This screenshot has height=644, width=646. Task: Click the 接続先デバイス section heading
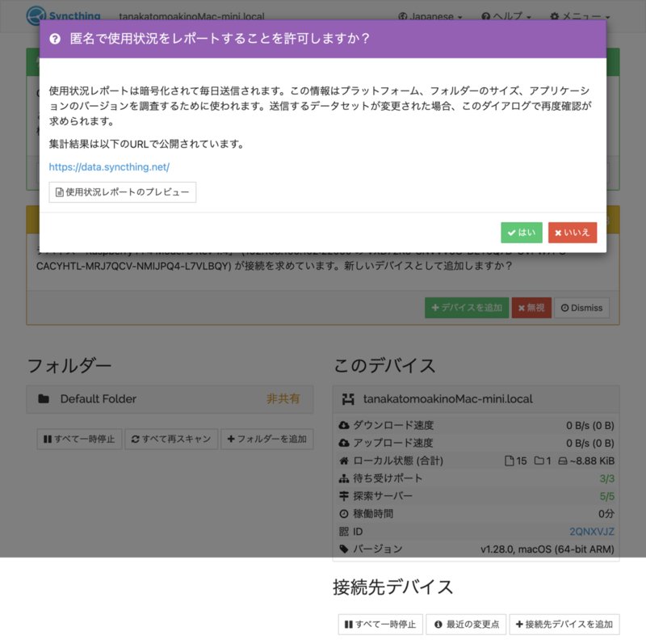(392, 587)
